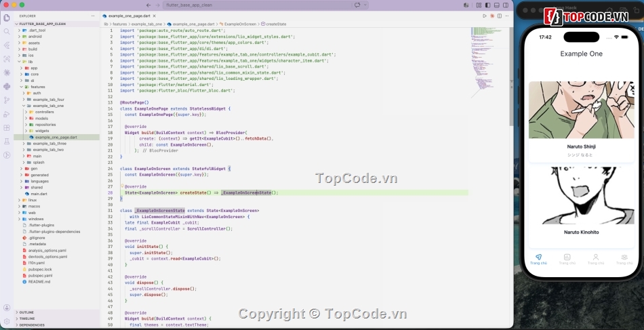
Task: Click the home icon in the simulator toolbar
Action: (610, 10)
